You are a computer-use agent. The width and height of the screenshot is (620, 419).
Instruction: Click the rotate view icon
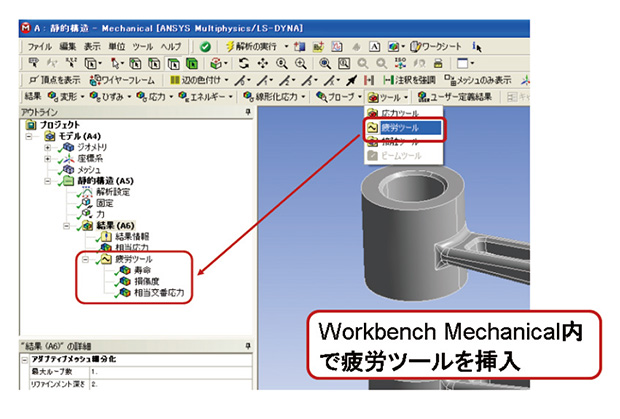[x=244, y=63]
